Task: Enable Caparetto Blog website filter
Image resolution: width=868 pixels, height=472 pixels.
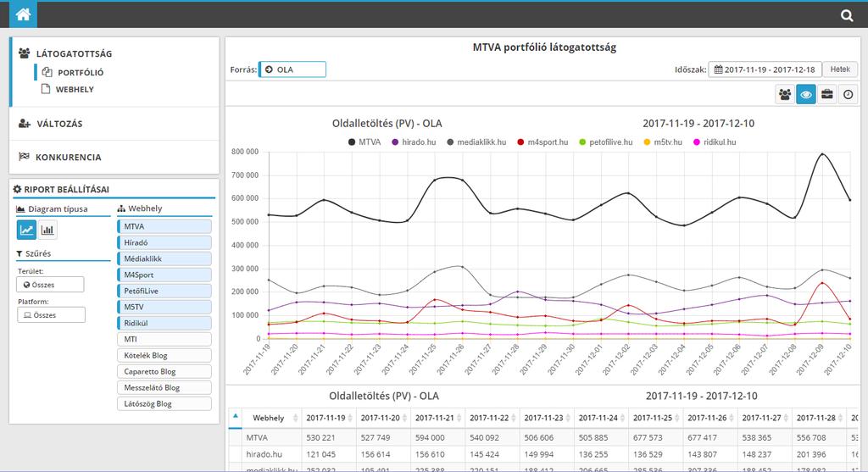Action: (164, 371)
